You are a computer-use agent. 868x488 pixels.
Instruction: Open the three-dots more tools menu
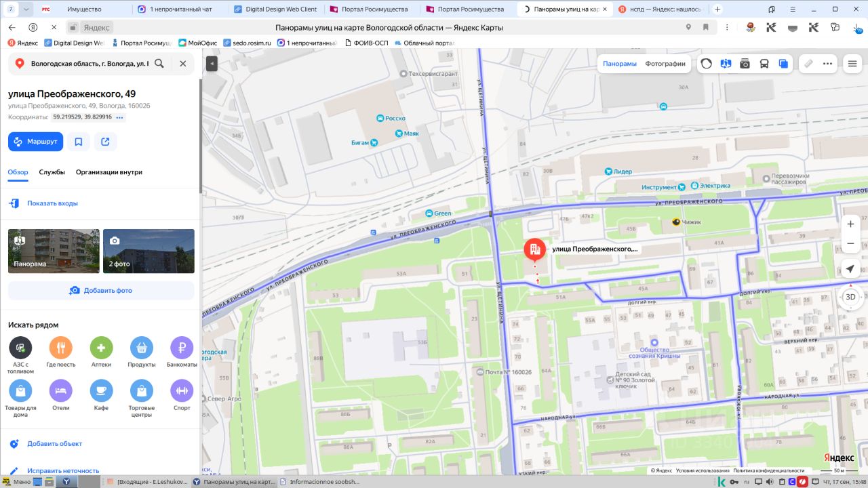coord(827,64)
